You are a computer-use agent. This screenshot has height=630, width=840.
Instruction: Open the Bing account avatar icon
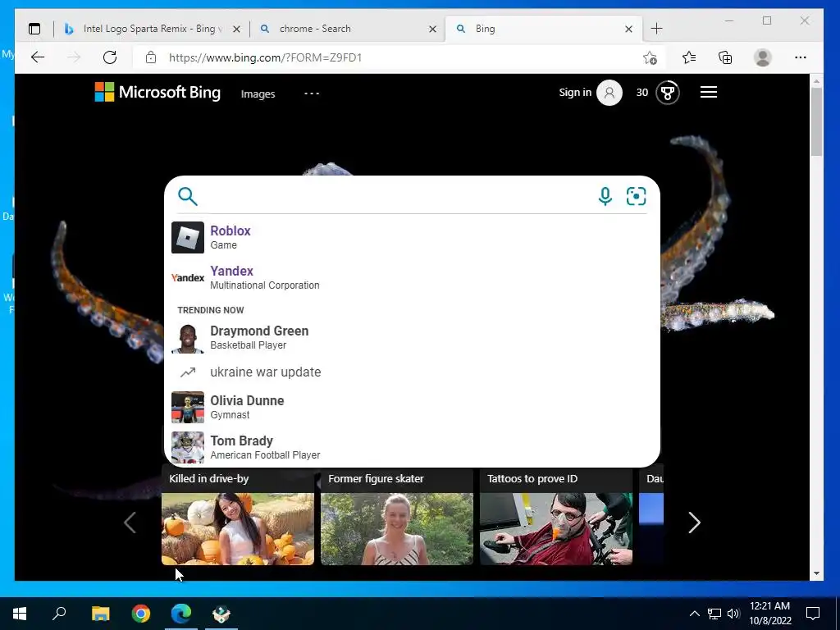[x=609, y=92]
